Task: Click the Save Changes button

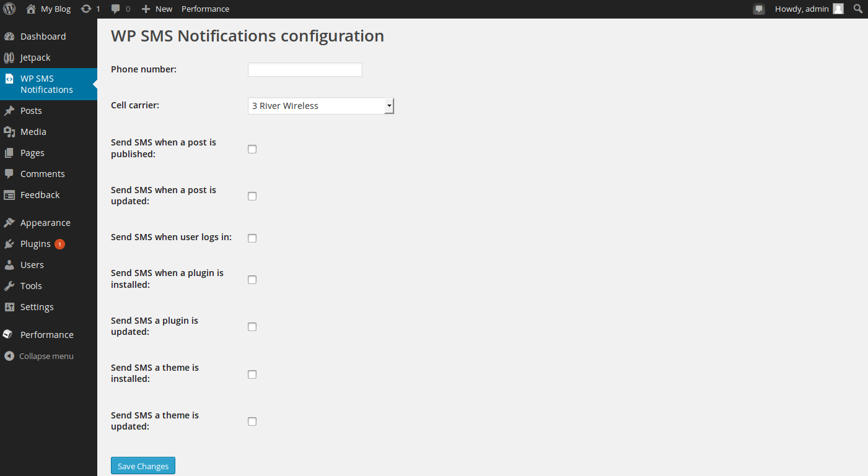Action: pos(143,466)
